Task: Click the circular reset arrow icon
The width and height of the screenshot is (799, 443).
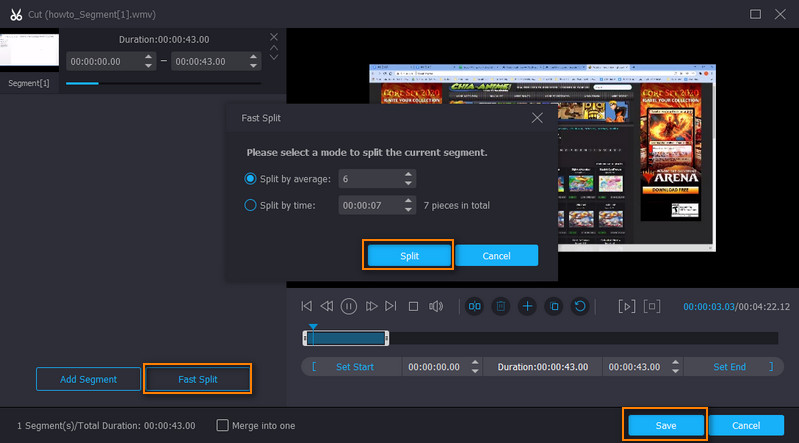Action: coord(579,306)
